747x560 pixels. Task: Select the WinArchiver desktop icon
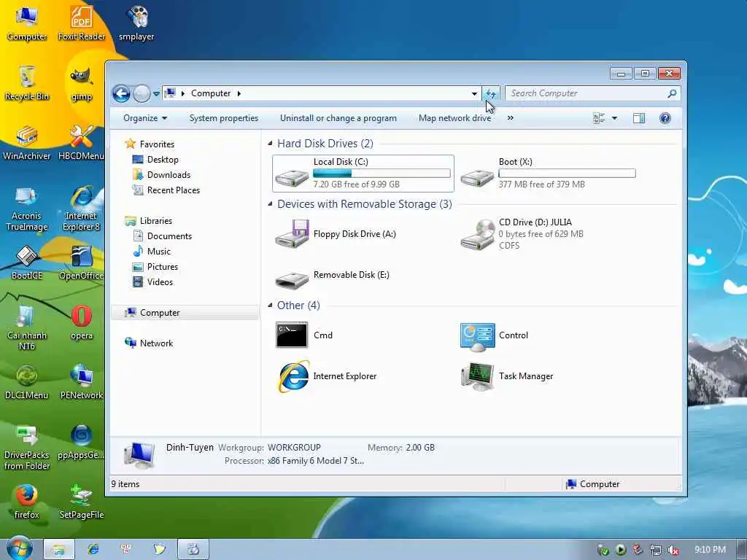(27, 143)
